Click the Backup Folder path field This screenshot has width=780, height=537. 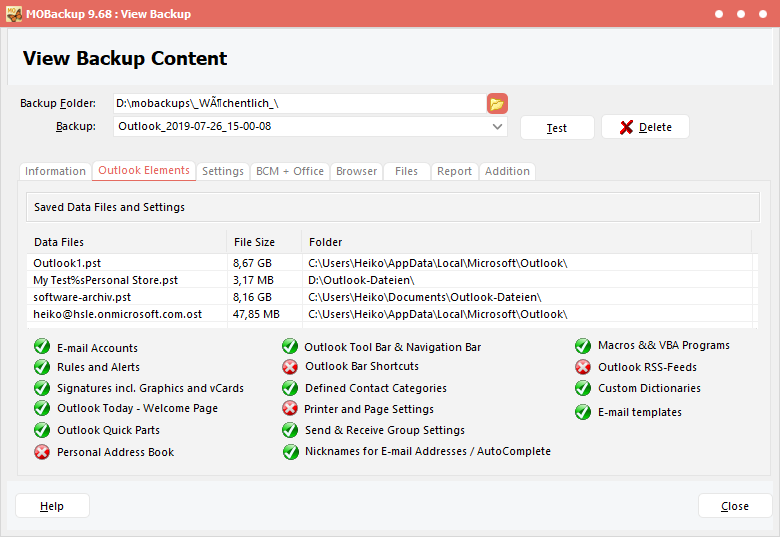(298, 103)
